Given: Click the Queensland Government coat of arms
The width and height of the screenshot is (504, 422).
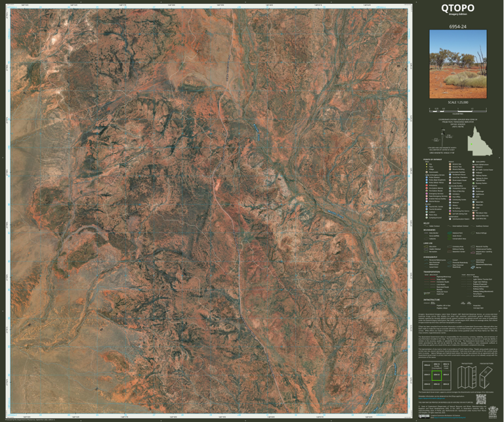Looking at the screenshot, I should 493,413.
